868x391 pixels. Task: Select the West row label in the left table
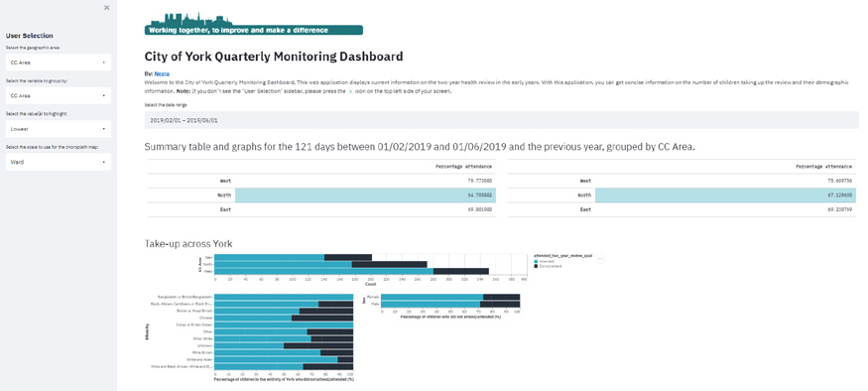coord(225,181)
